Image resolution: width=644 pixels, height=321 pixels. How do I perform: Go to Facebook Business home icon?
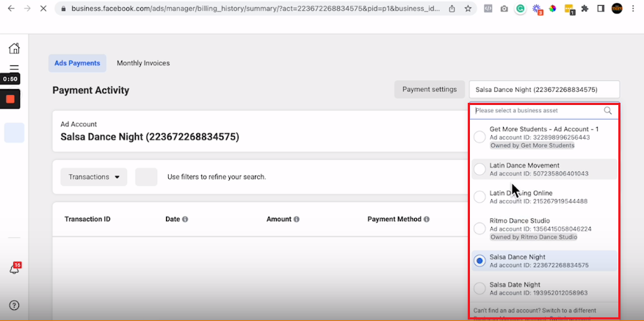click(14, 48)
